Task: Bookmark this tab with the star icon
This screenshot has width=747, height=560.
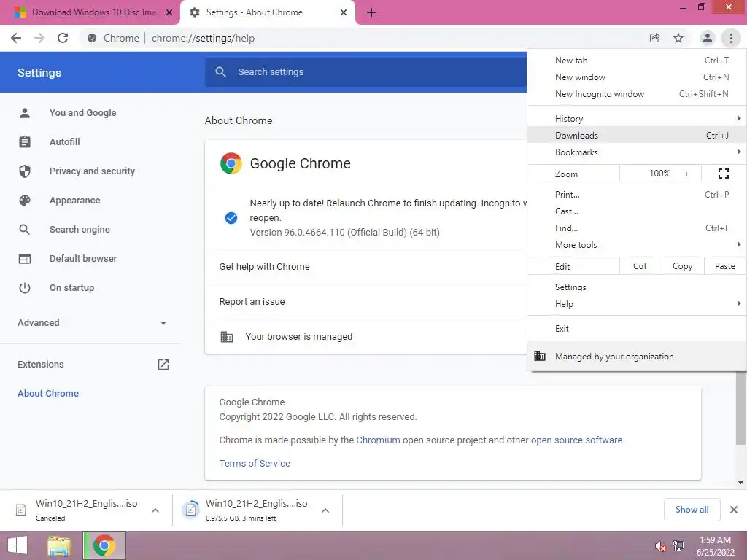Action: (678, 38)
